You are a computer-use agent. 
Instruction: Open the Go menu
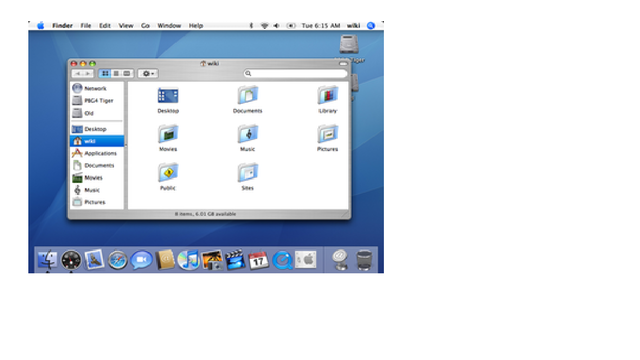[145, 26]
